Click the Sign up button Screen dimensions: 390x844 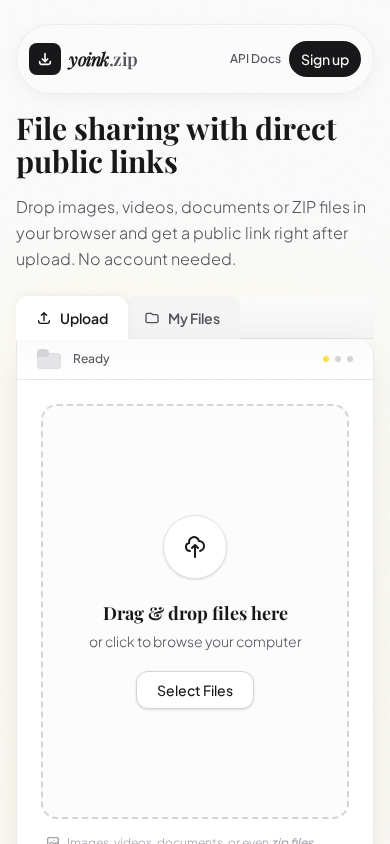point(325,59)
